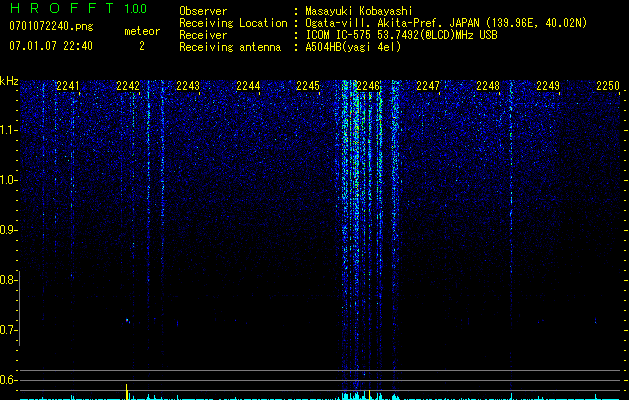Click observer name Masayuki Kobayashi
The image size is (629, 400).
point(359,11)
